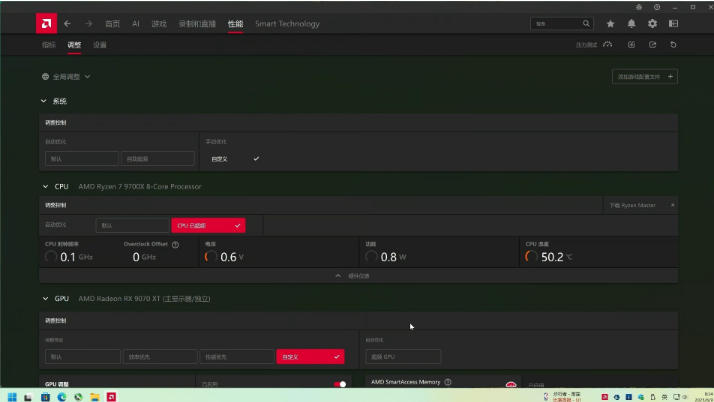Open notifications bell icon
Screen dimensions: 714x402
click(x=631, y=24)
